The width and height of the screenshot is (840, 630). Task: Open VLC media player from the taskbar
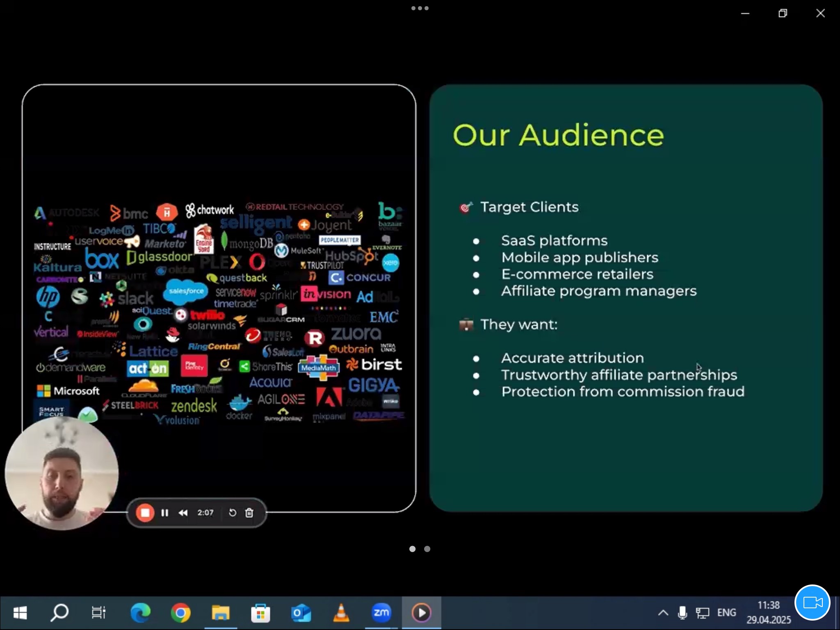[x=341, y=613]
